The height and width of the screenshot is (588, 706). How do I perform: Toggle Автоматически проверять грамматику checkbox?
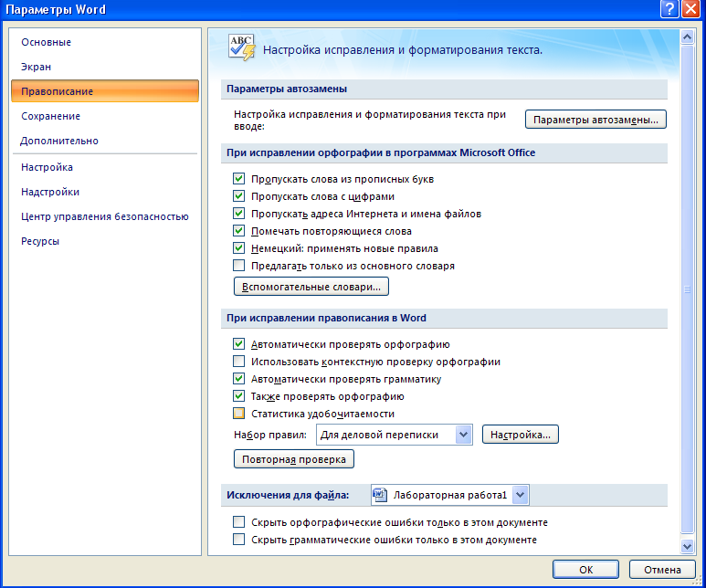pyautogui.click(x=238, y=379)
